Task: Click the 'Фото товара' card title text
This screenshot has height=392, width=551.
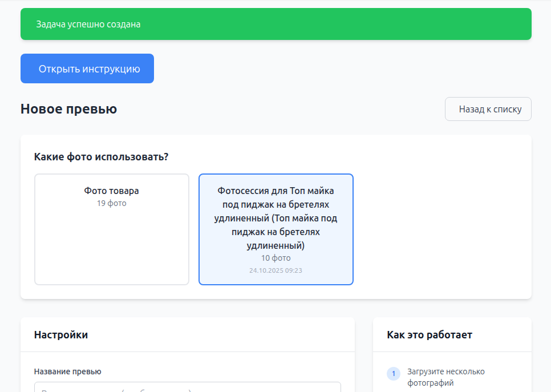Action: coord(112,191)
